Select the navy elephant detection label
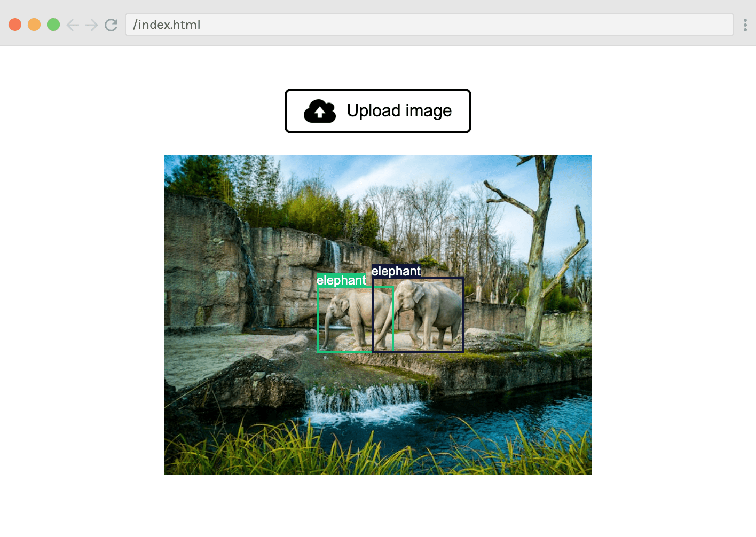 tap(397, 271)
